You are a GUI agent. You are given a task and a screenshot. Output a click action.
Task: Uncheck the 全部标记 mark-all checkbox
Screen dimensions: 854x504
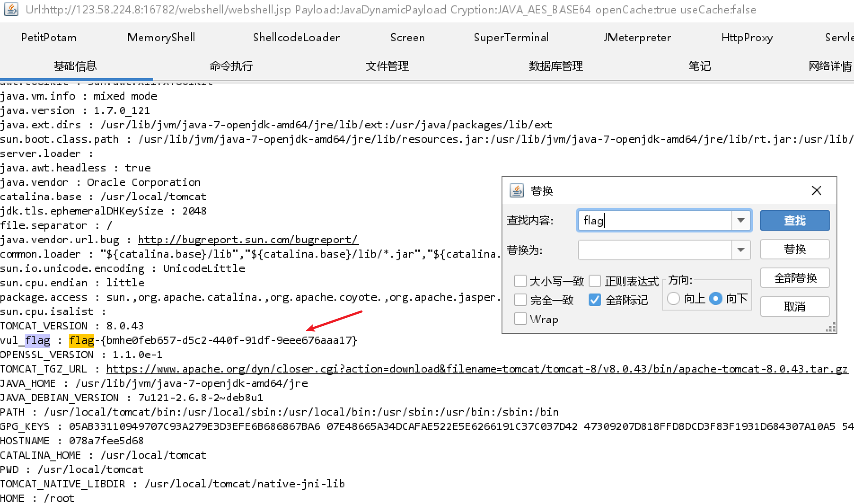[595, 300]
